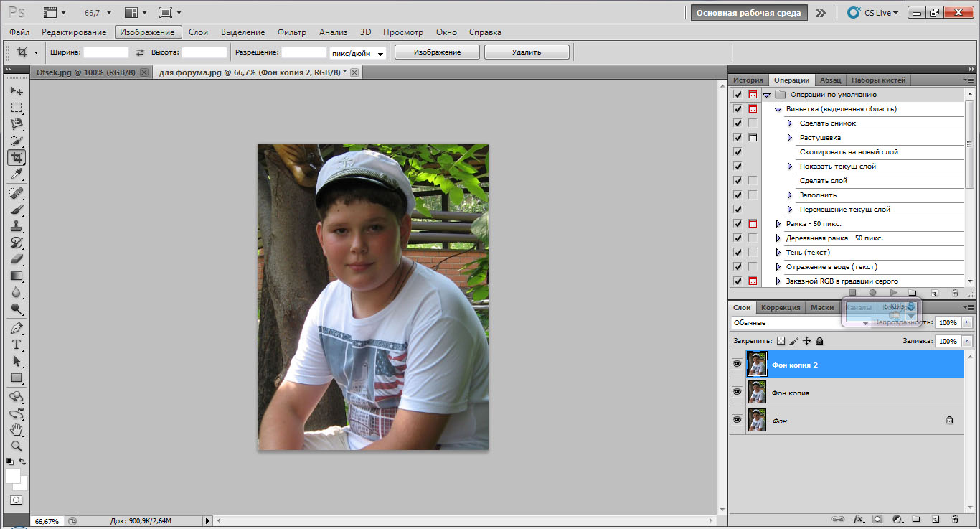980x529 pixels.
Task: Select the Eraser tool
Action: coord(17,259)
